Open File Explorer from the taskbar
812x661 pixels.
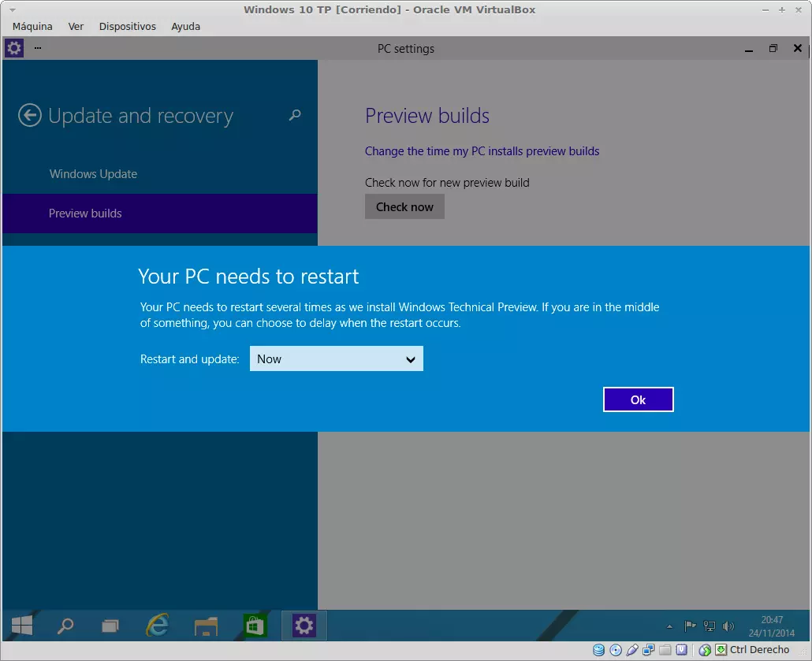click(x=206, y=626)
